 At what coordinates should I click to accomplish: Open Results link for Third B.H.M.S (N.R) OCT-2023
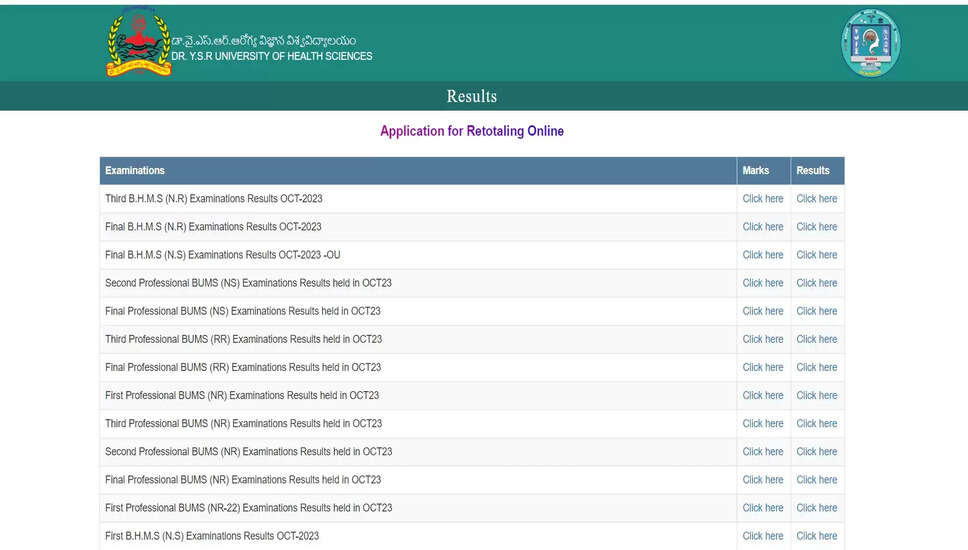coord(816,199)
